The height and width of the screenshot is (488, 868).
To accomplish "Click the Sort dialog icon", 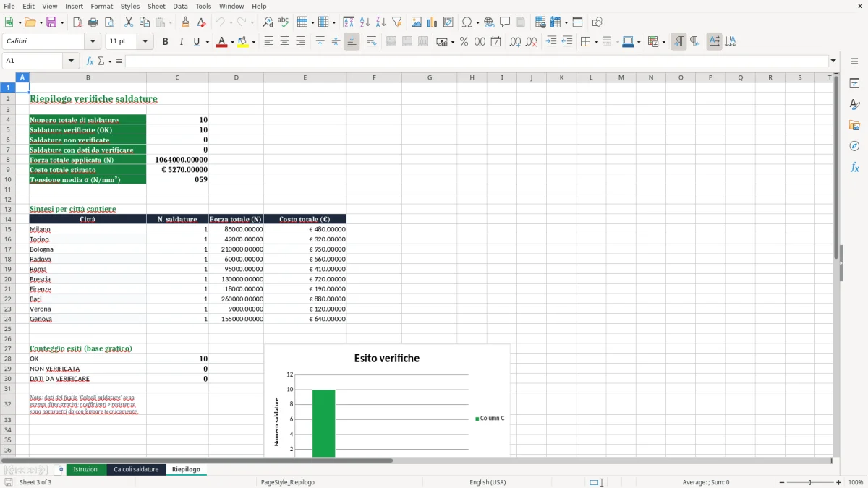I will (x=349, y=22).
